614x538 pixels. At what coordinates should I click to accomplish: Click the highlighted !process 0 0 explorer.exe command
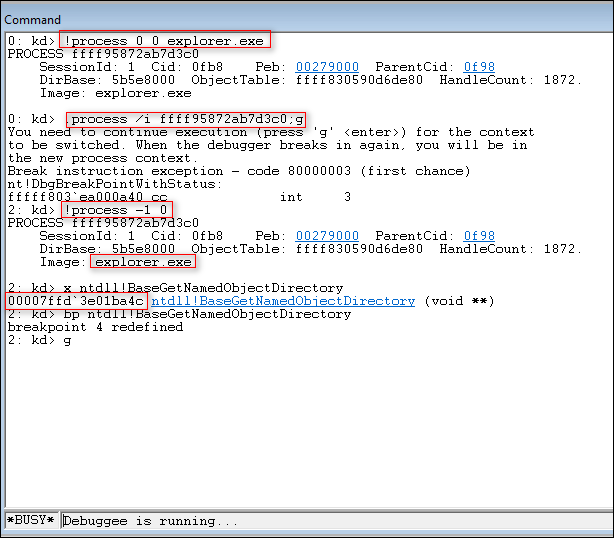coord(167,41)
